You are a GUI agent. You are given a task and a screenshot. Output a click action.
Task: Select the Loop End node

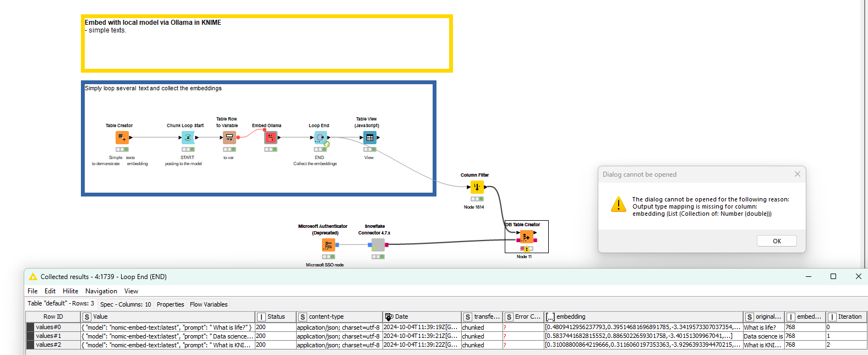coord(320,137)
